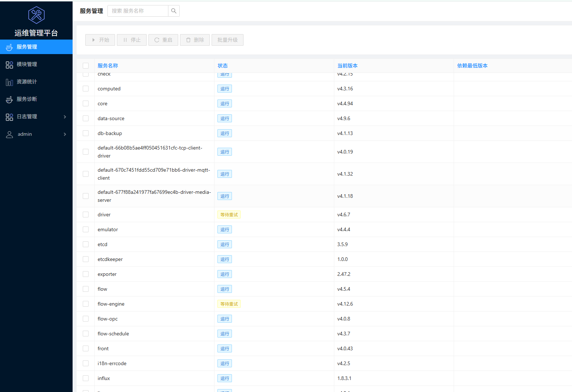The image size is (572, 392).
Task: Select the data-source row checkbox
Action: [x=86, y=118]
